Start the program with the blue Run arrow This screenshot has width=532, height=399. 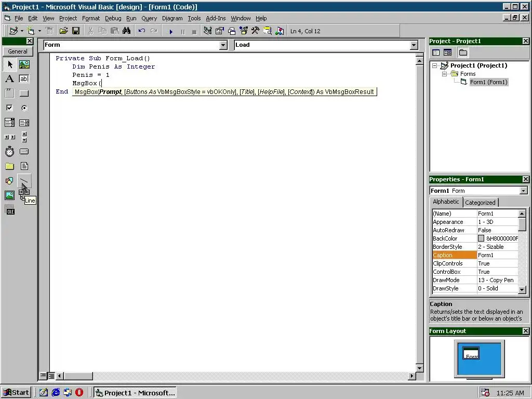171,32
